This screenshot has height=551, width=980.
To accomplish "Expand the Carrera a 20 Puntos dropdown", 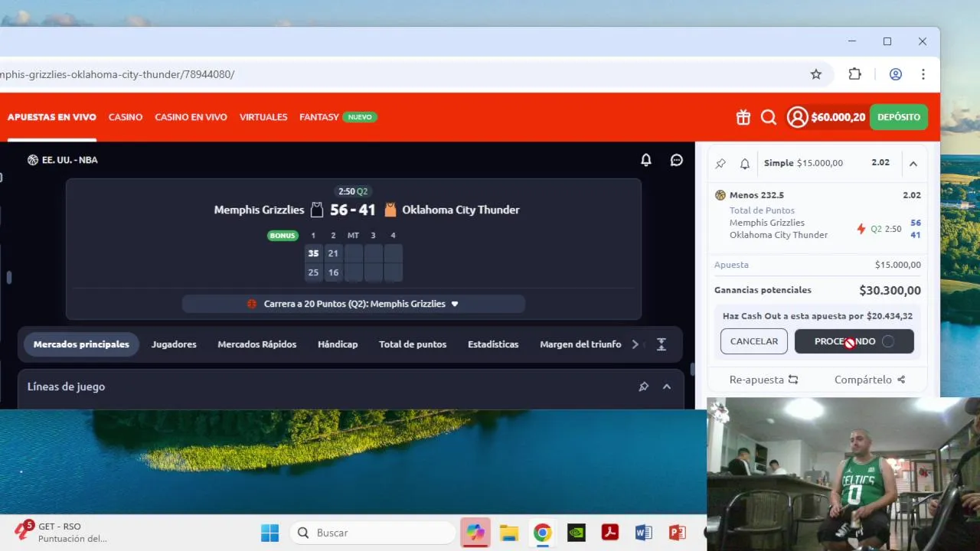I will tap(454, 304).
